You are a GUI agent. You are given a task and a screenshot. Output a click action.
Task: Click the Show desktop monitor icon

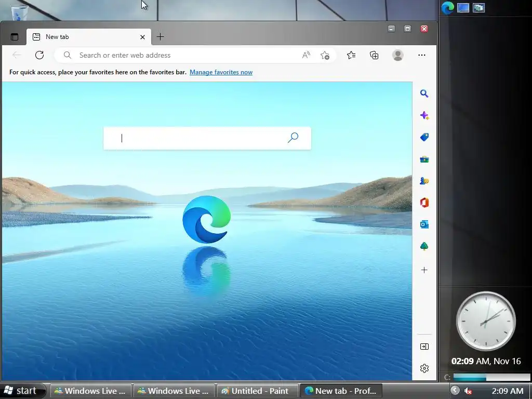463,7
